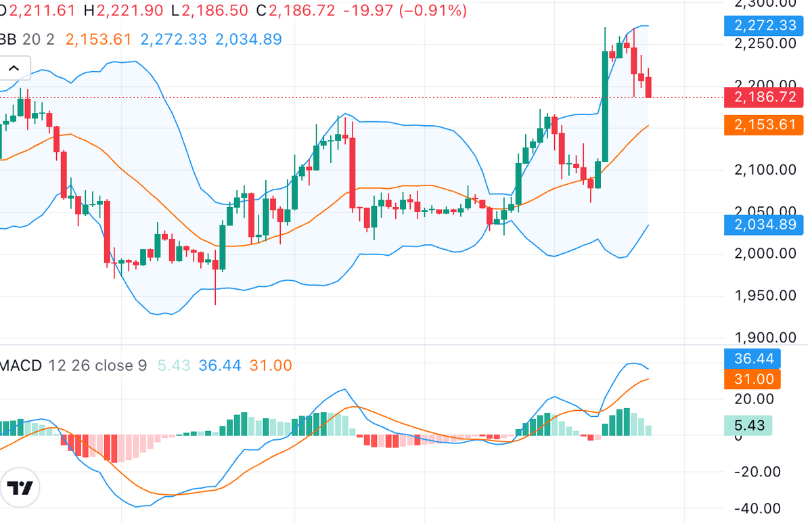Viewport: 812px width, 532px height.
Task: Select the MACD 12 26 close 9 title
Action: 73,365
